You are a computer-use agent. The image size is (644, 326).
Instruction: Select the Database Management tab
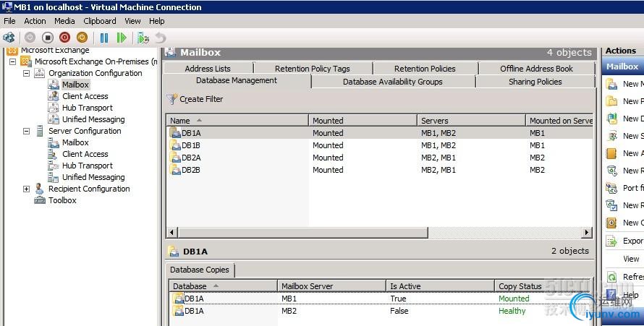(237, 81)
